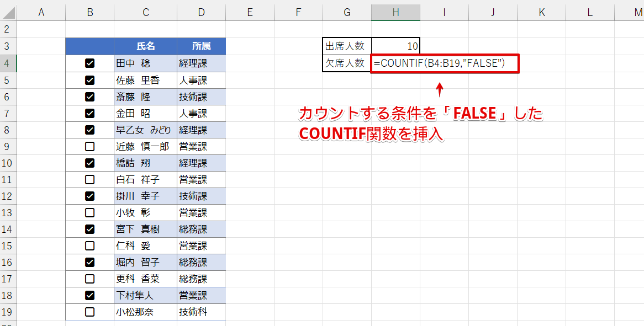Check the checkbox for 更科 香菜

click(x=89, y=279)
